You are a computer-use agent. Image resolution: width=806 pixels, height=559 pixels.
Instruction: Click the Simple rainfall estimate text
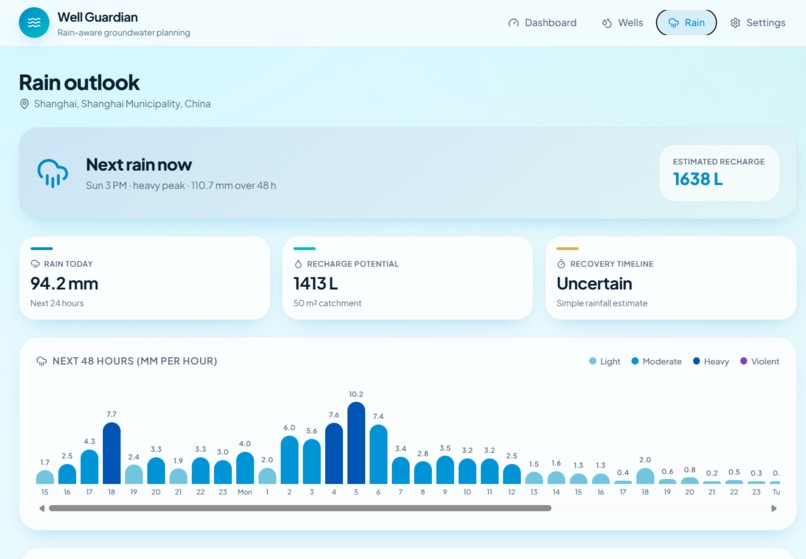(602, 303)
